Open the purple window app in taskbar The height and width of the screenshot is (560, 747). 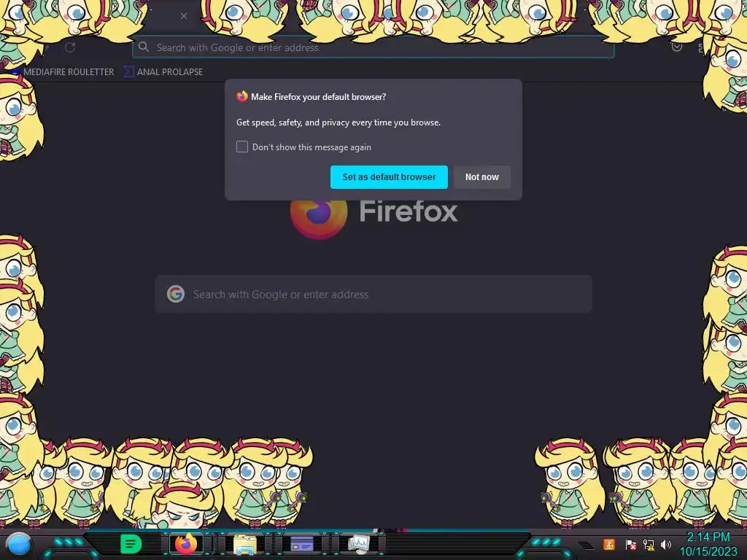coord(302,544)
